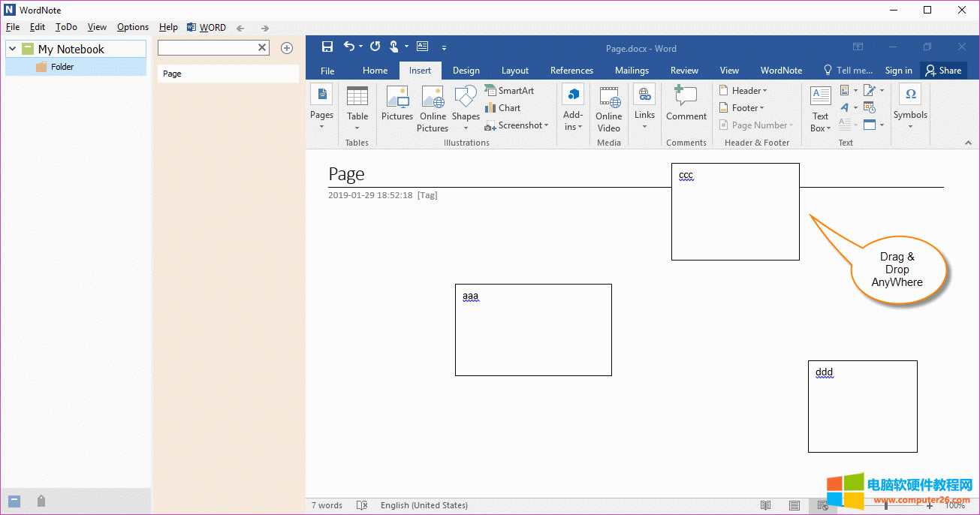This screenshot has width=980, height=515.
Task: Click the SmartArt button
Action: pos(509,90)
